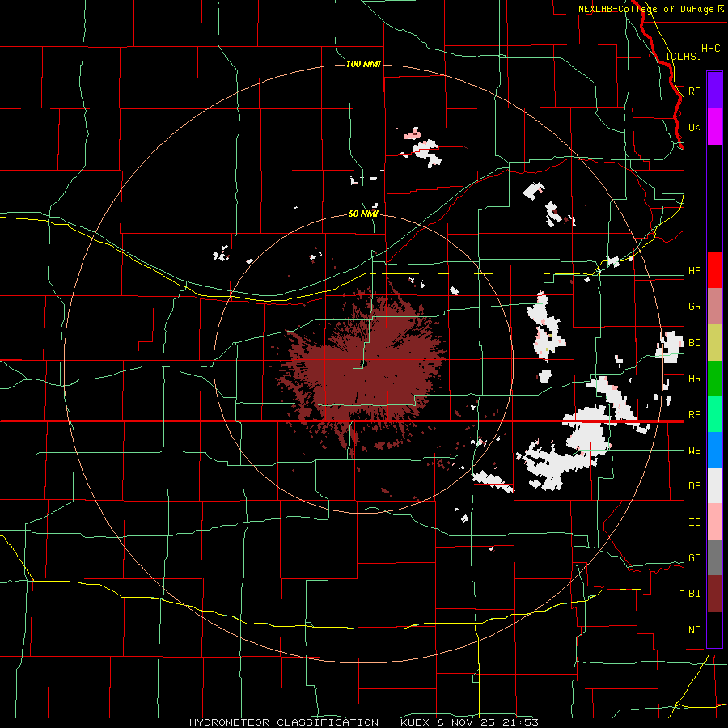Click the IC legend label
The height and width of the screenshot is (728, 728).
pos(694,523)
